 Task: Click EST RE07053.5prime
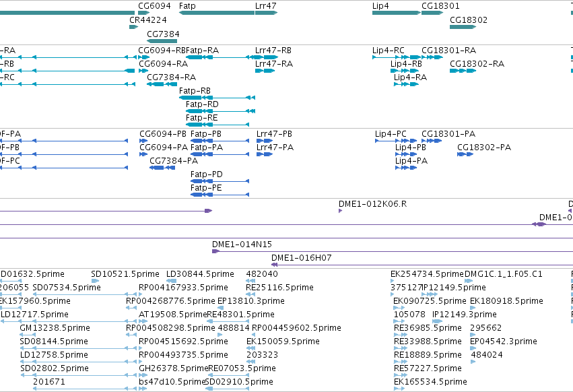229,376
